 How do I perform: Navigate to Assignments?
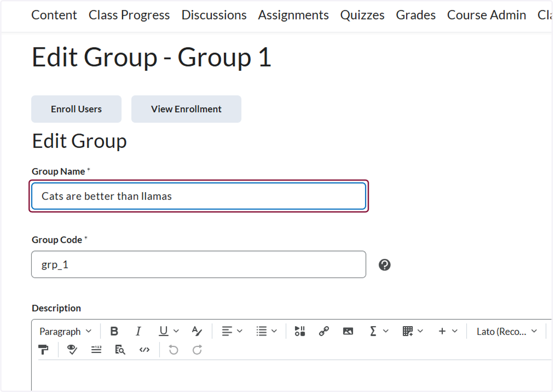294,15
